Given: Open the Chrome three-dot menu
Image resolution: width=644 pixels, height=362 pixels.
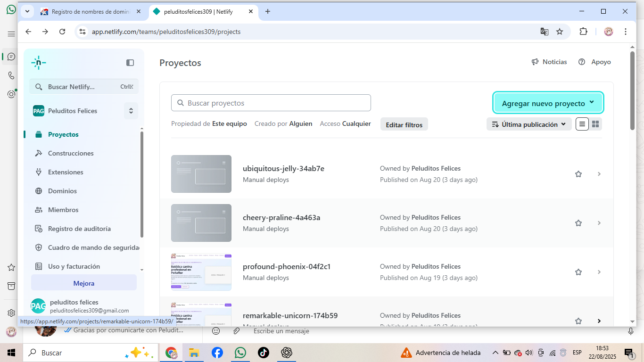Looking at the screenshot, I should tap(626, 32).
